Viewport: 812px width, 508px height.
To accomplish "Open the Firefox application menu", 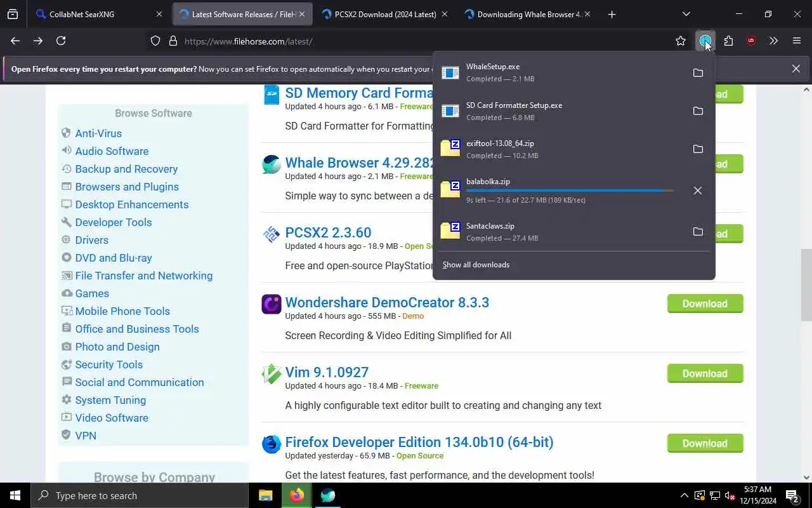I will (797, 41).
